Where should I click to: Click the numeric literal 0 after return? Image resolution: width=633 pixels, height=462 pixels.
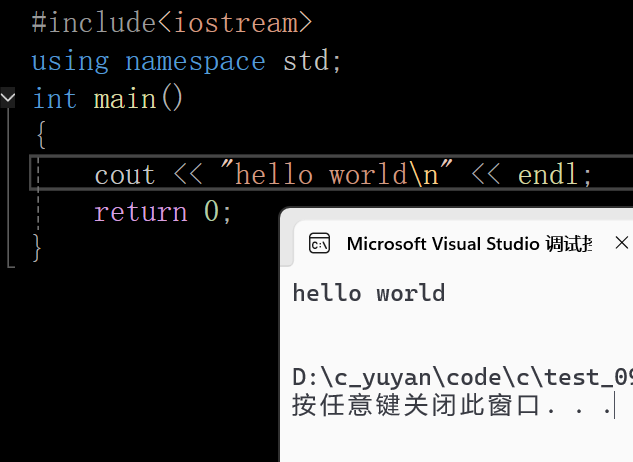coord(212,211)
